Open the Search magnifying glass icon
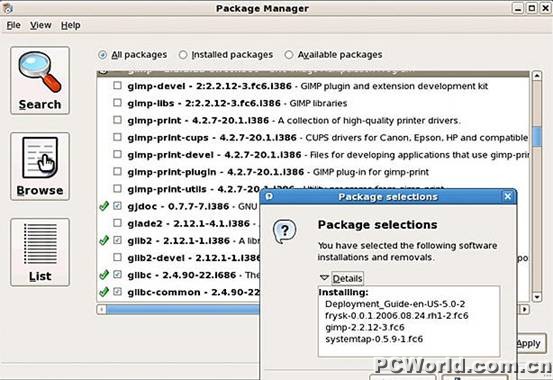 click(x=40, y=72)
